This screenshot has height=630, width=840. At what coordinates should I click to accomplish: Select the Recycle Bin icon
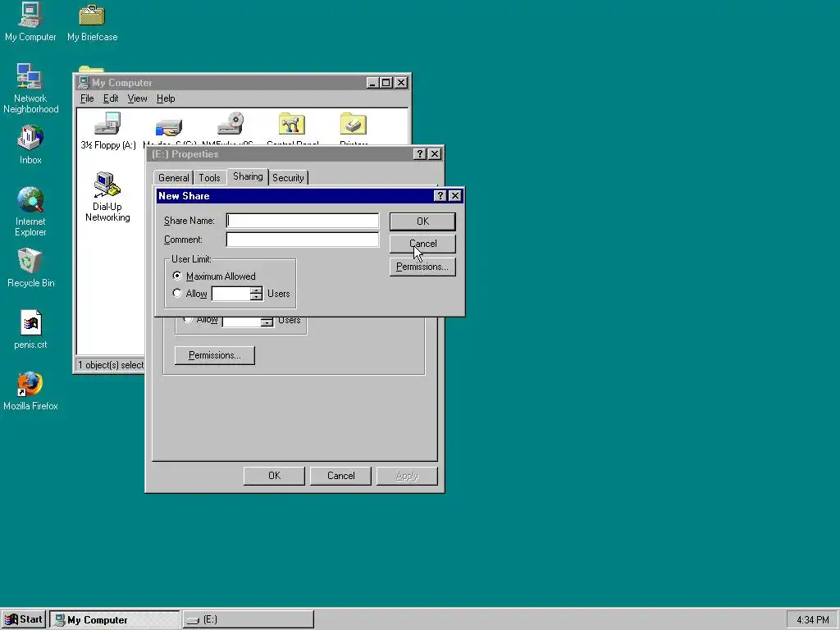tap(30, 268)
